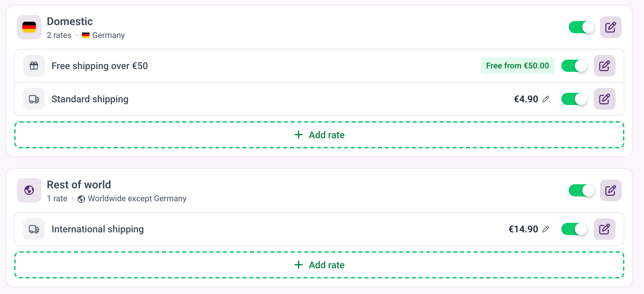Screen dimensions: 644x294
Task: Add rate to the Domestic zone
Action: 319,135
